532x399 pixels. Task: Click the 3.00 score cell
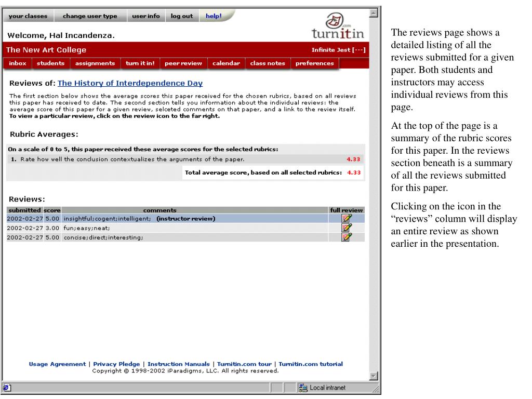(52, 229)
